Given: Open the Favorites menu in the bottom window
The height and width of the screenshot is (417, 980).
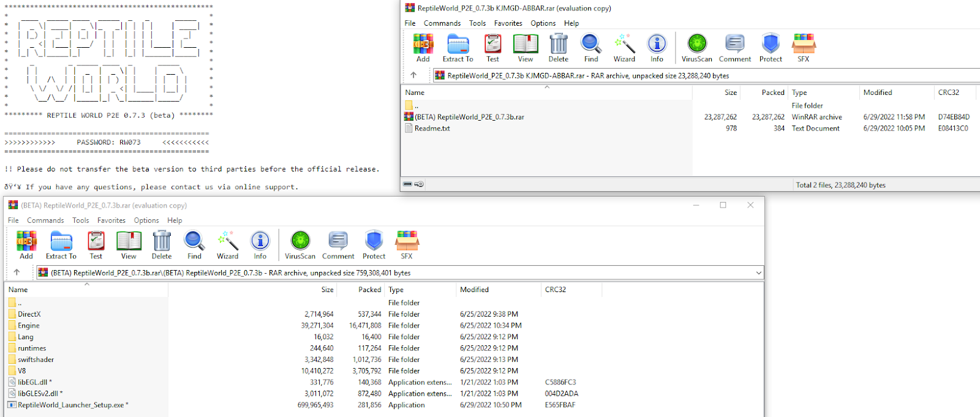Looking at the screenshot, I should [111, 220].
